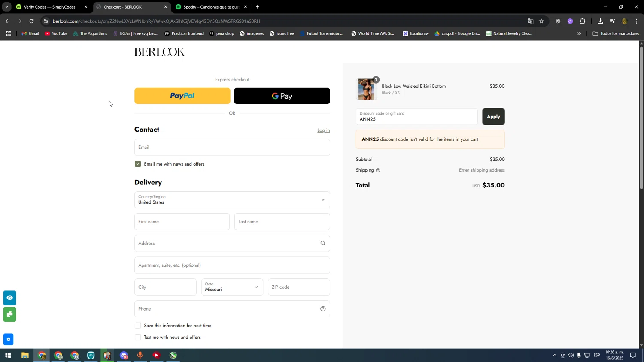The width and height of the screenshot is (644, 362).
Task: Open the YouTube bookmark
Action: click(56, 33)
